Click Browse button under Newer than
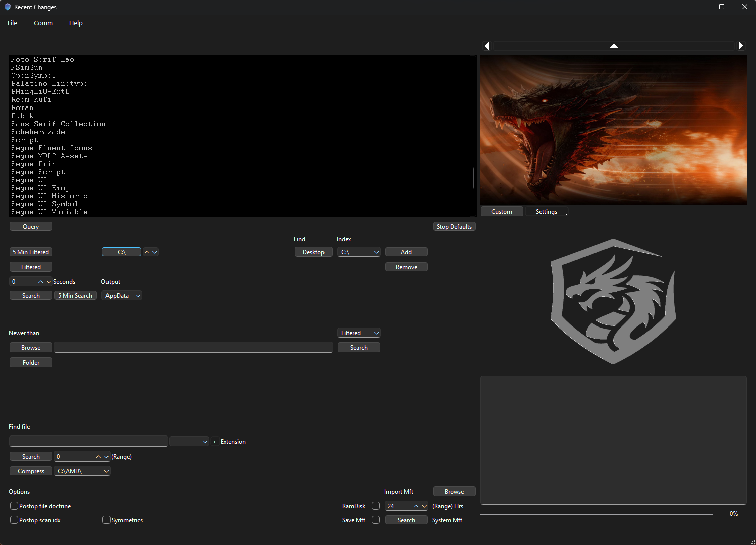 pos(31,348)
